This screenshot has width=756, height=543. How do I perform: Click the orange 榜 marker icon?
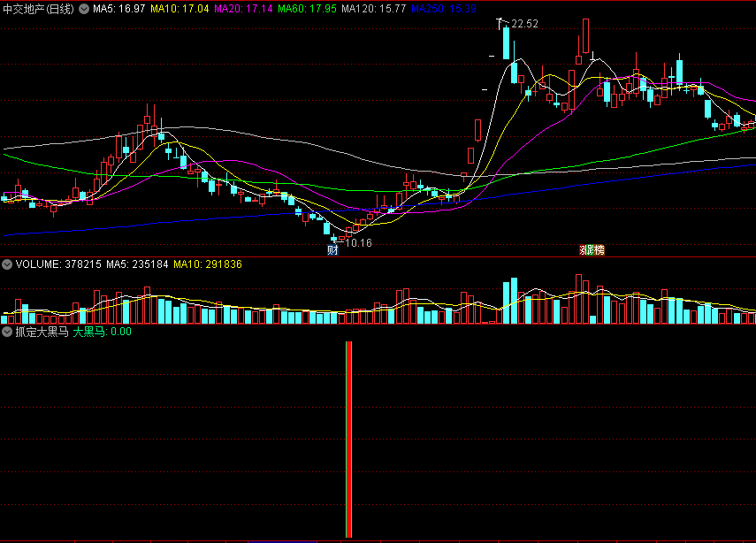599,249
